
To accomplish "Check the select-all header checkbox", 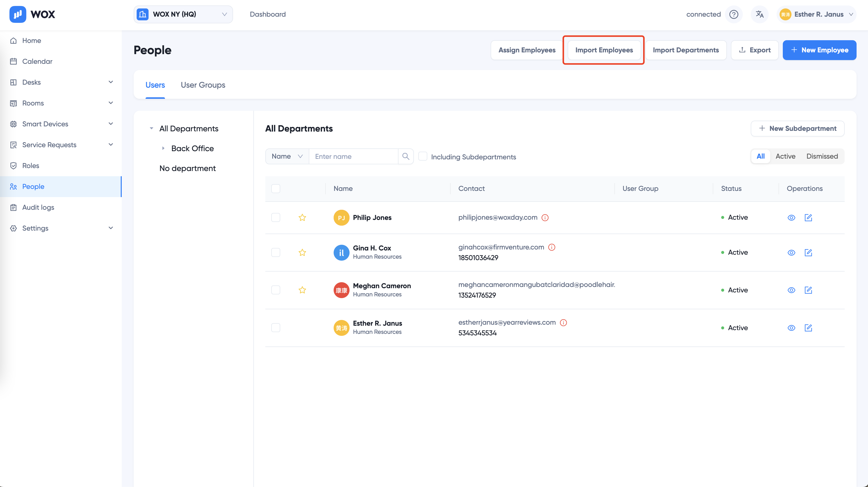I will 276,188.
